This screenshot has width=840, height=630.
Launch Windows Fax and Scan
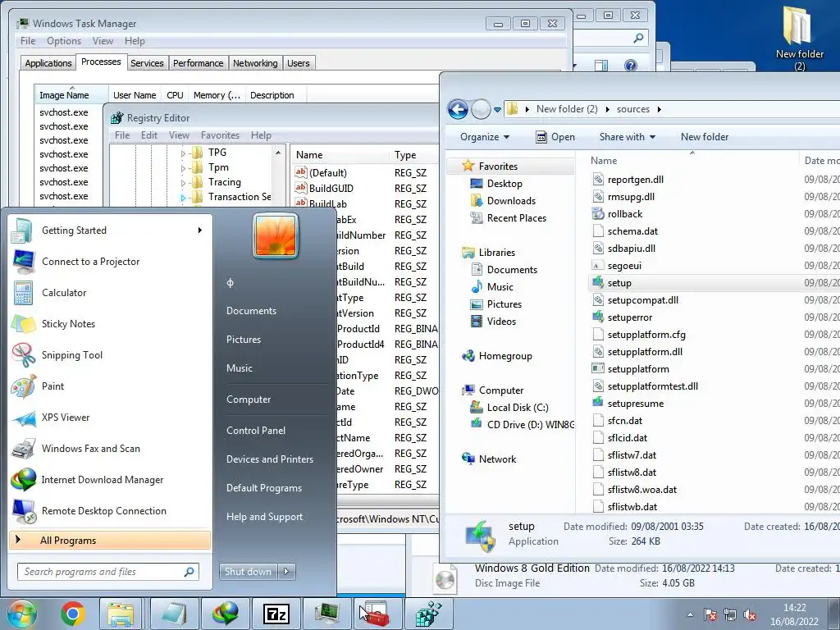pyautogui.click(x=110, y=449)
